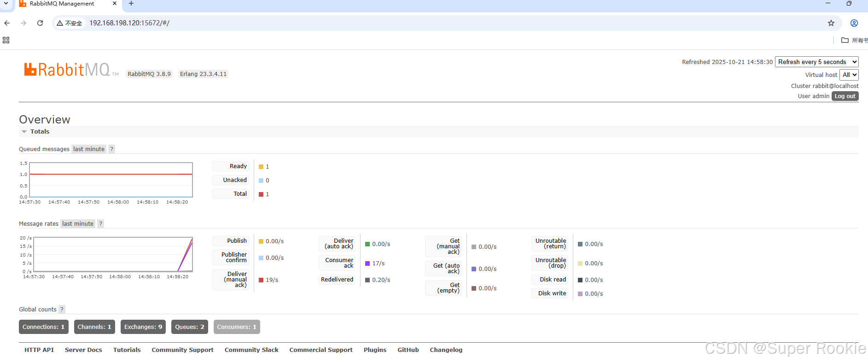
Task: Go back with browser back arrow
Action: click(7, 23)
